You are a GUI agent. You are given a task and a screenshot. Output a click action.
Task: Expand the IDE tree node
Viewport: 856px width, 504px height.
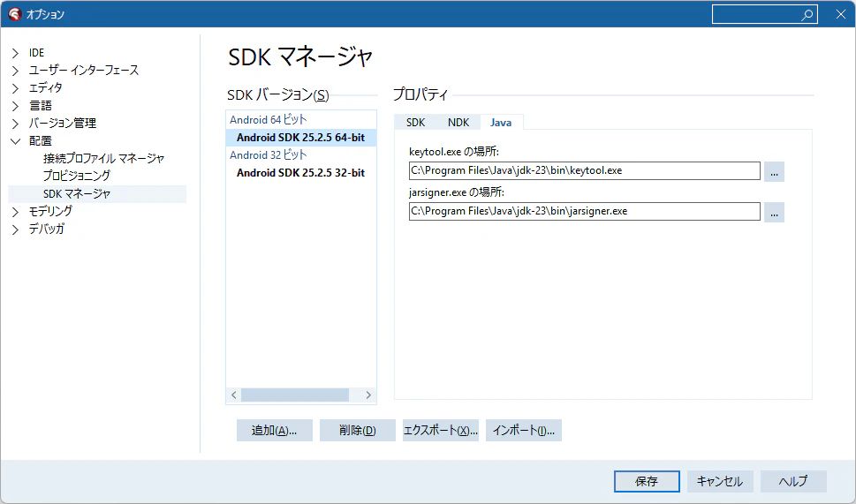(16, 53)
